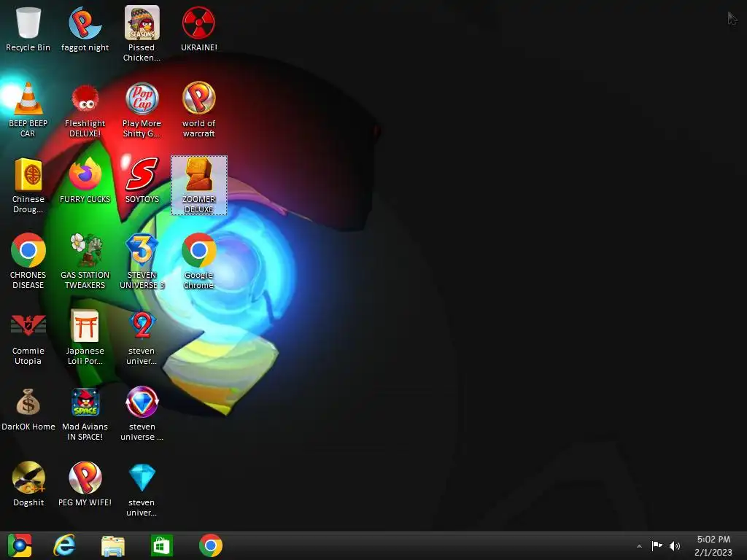The width and height of the screenshot is (747, 560).
Task: Open the Windows Store taskbar icon
Action: [161, 545]
